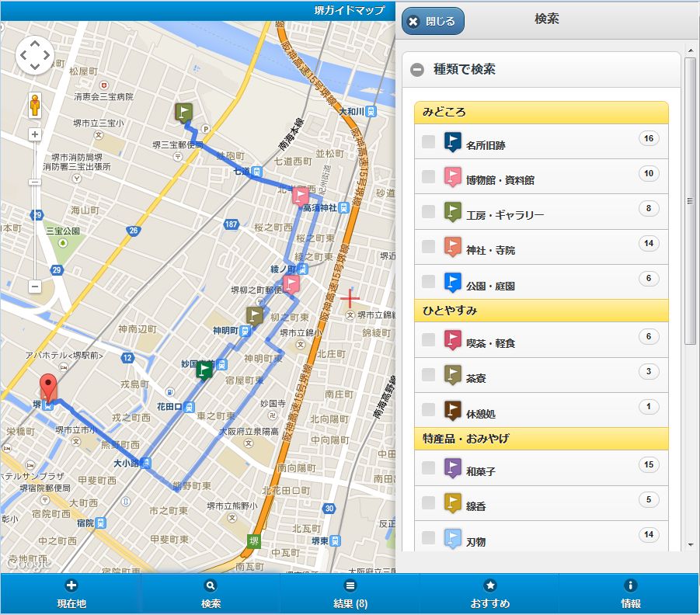700x615 pixels.
Task: Click the 大和川 station icon
Action: [x=371, y=111]
